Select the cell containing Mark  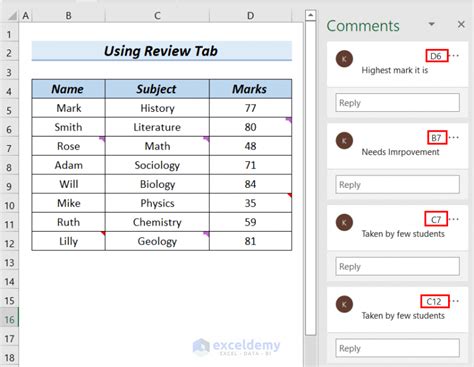(x=68, y=108)
